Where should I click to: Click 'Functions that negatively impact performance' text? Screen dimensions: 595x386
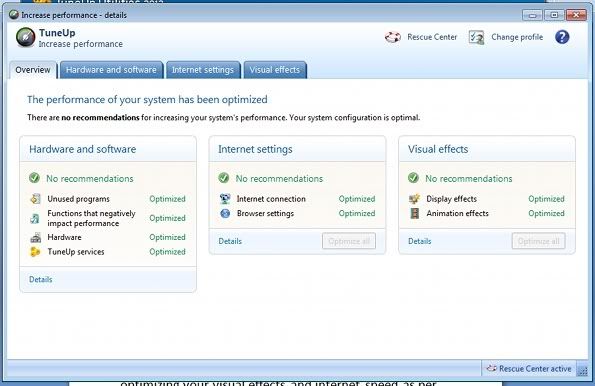click(91, 218)
